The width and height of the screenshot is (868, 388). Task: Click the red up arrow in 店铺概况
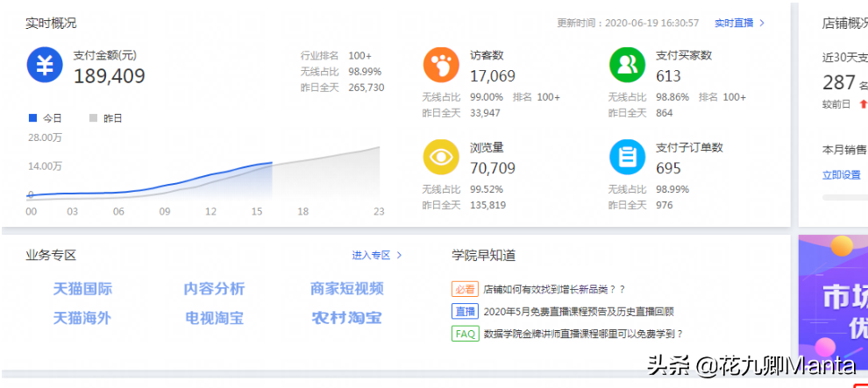point(863,104)
